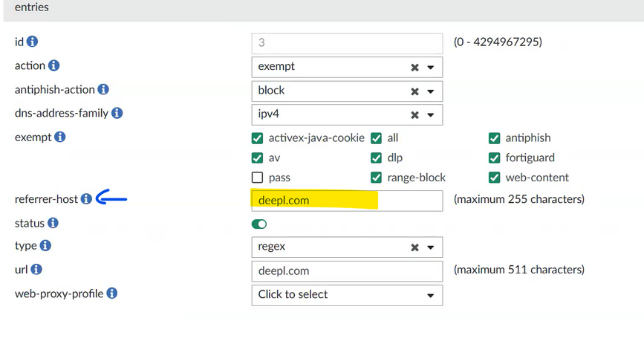Expand the antiphish-action dropdown
This screenshot has width=644, height=347.
[430, 91]
